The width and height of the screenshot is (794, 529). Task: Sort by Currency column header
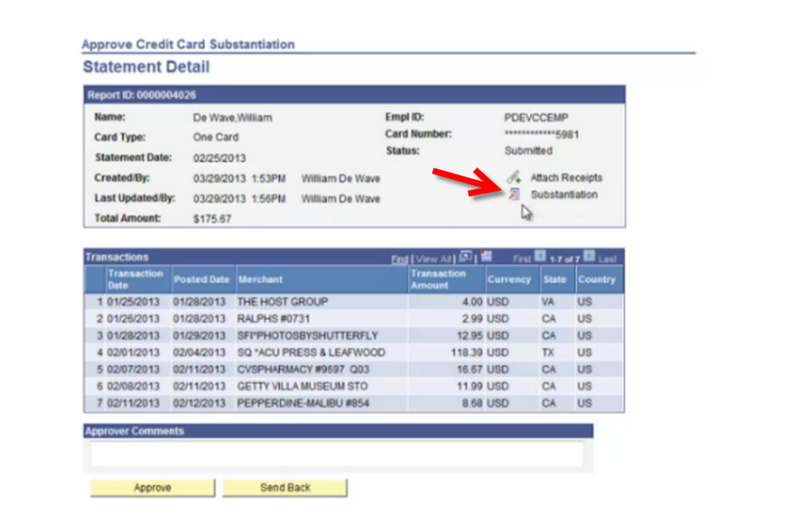pyautogui.click(x=509, y=279)
